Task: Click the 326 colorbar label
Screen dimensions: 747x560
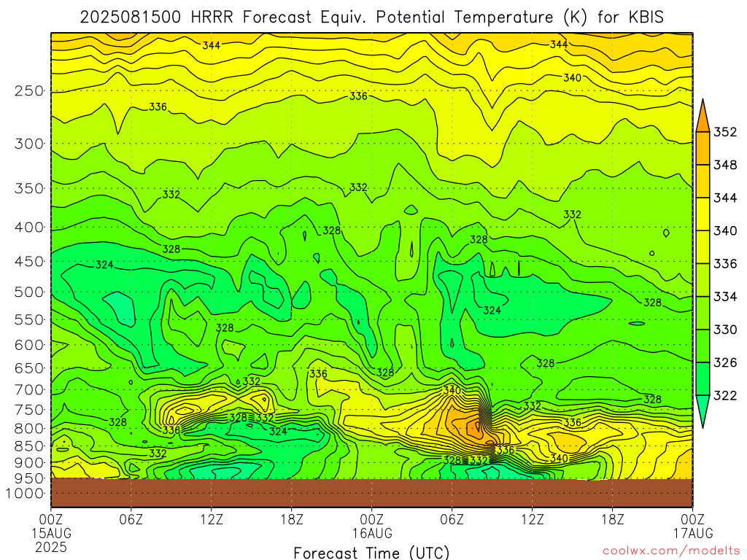Action: (x=725, y=363)
